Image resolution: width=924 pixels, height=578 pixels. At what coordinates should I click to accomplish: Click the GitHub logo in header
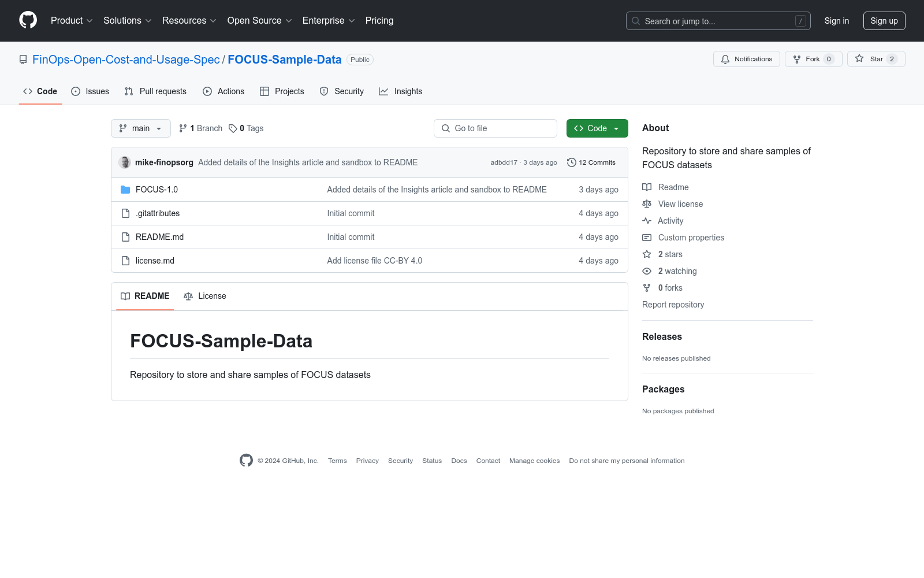click(28, 20)
